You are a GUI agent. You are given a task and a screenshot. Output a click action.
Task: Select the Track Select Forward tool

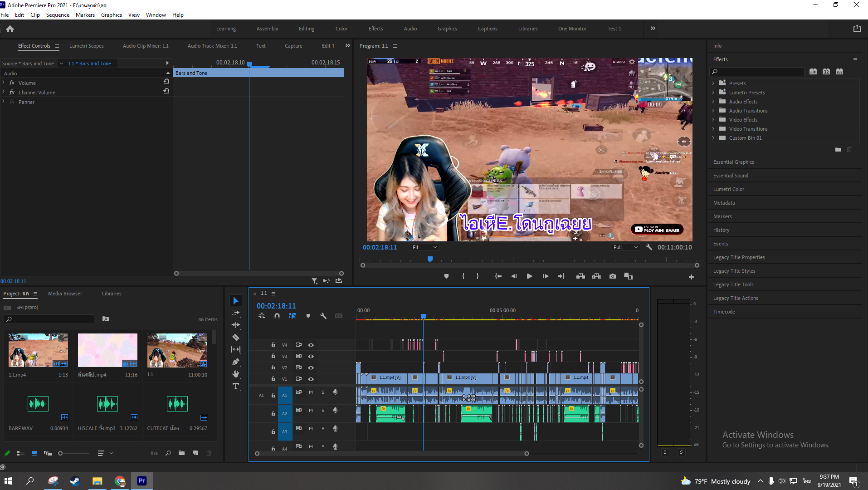(x=236, y=313)
